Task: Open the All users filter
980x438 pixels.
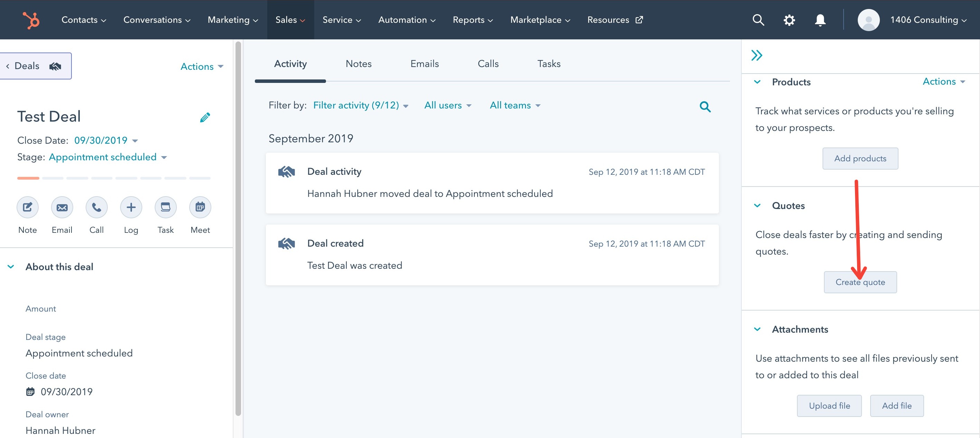Action: (x=448, y=105)
